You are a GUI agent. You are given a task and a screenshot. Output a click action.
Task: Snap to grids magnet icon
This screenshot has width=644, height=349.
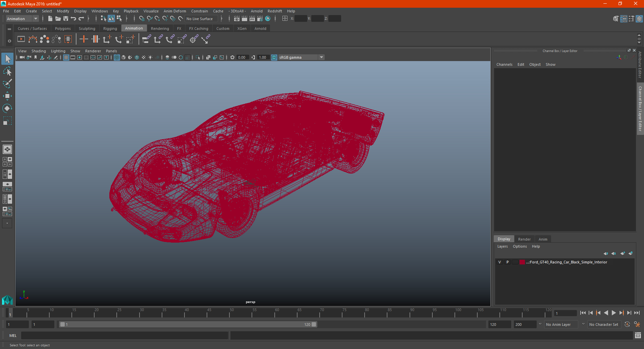[x=142, y=19]
